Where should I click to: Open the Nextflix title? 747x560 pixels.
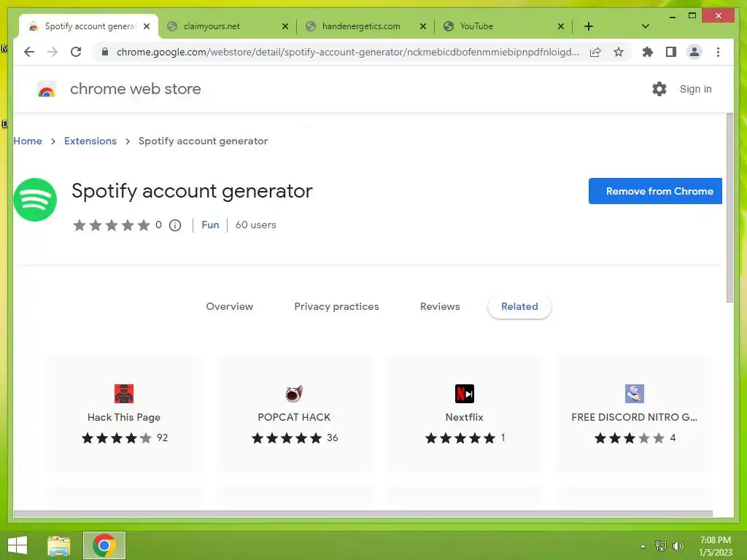465,417
